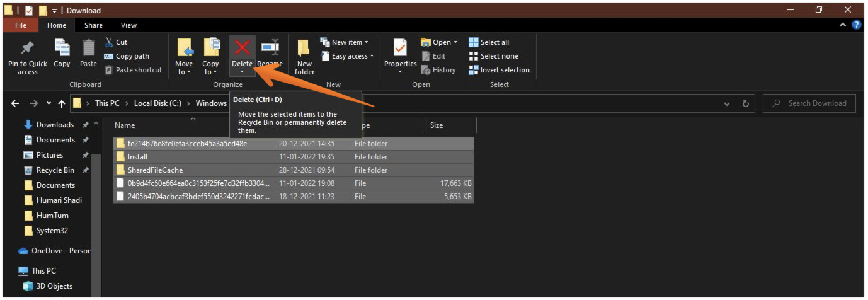This screenshot has height=300, width=868.
Task: Click the Copy icon in Clipboard group
Action: pyautogui.click(x=62, y=49)
